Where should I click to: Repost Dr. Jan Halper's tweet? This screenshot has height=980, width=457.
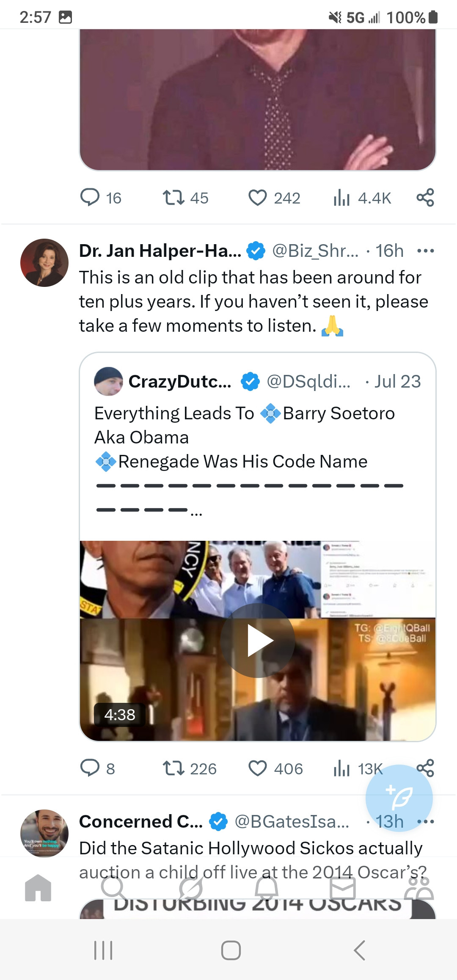coord(173,768)
